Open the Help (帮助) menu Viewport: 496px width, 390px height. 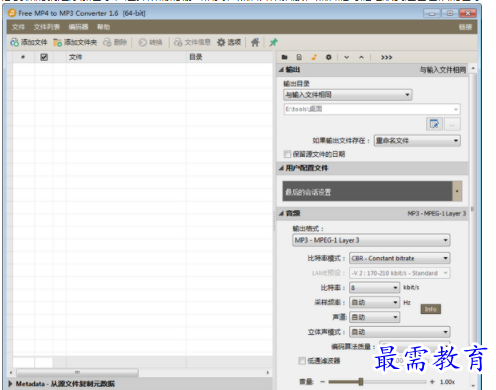(103, 27)
